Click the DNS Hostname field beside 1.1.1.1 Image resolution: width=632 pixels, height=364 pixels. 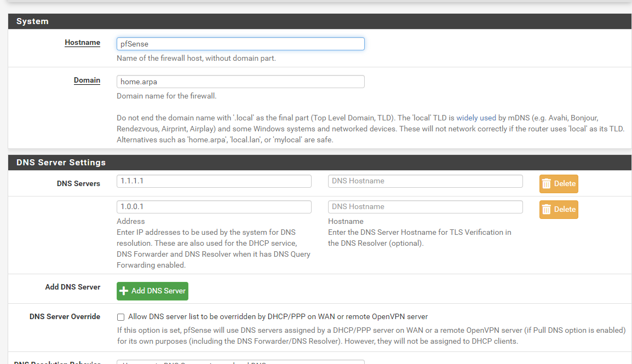(x=425, y=181)
